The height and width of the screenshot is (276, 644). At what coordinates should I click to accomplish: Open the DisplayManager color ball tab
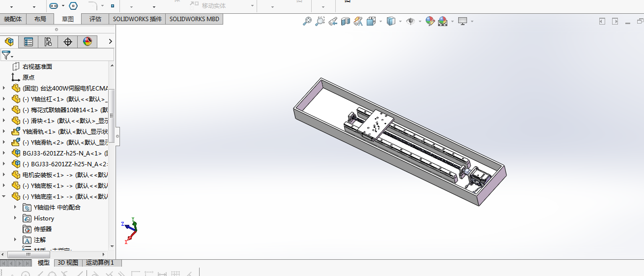click(88, 42)
